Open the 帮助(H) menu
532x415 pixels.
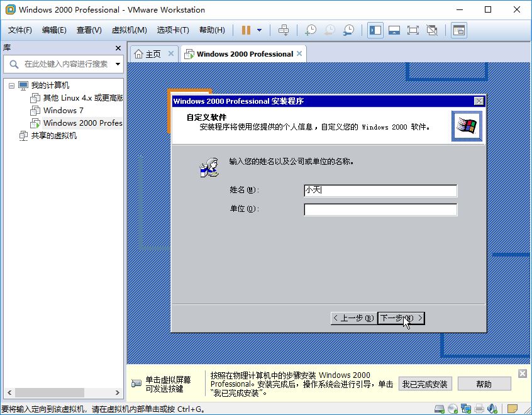212,30
